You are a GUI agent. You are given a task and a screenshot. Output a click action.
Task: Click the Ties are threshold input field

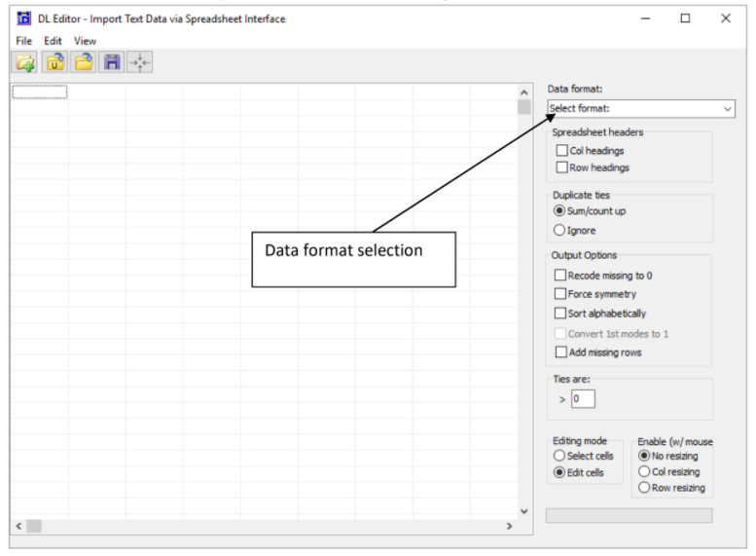tap(583, 399)
